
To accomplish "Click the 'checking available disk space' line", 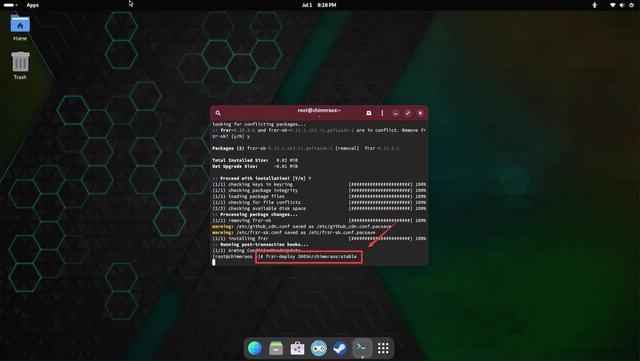I will tap(319, 208).
